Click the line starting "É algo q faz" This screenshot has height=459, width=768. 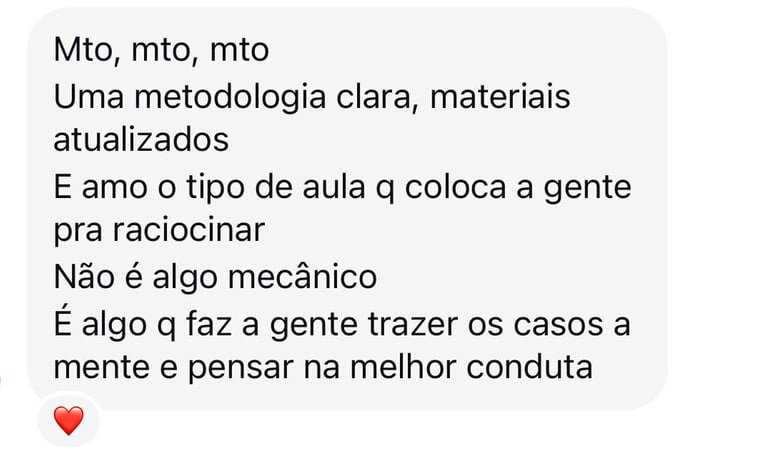pos(342,324)
